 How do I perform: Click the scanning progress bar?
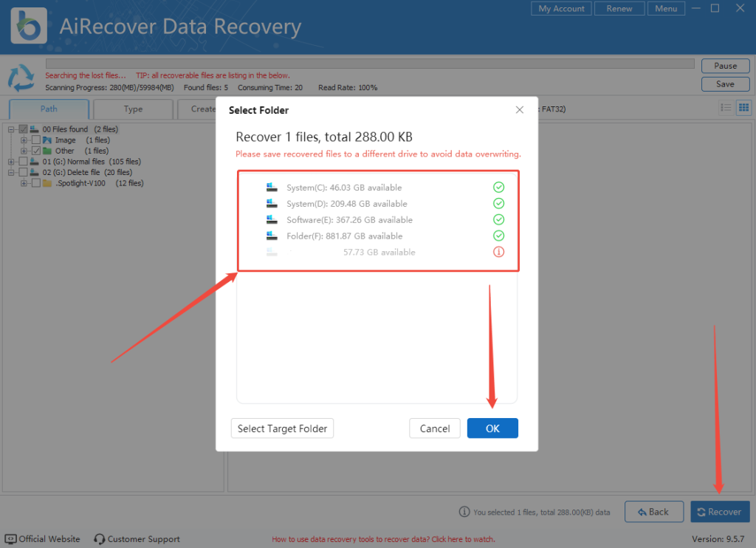coord(369,63)
